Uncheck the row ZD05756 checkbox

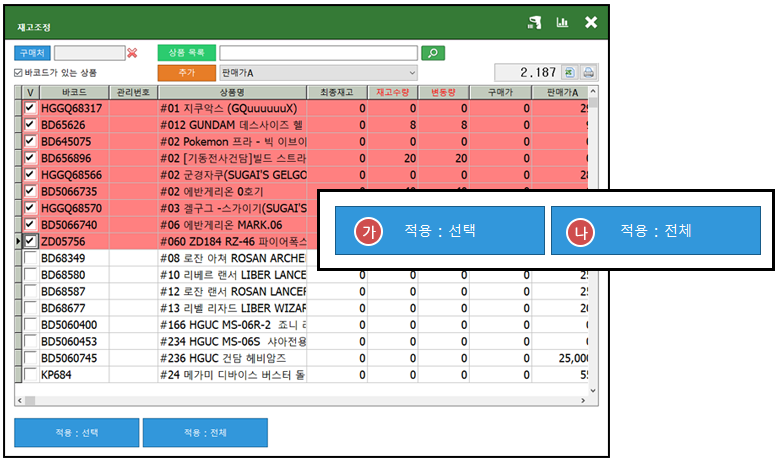coord(30,241)
